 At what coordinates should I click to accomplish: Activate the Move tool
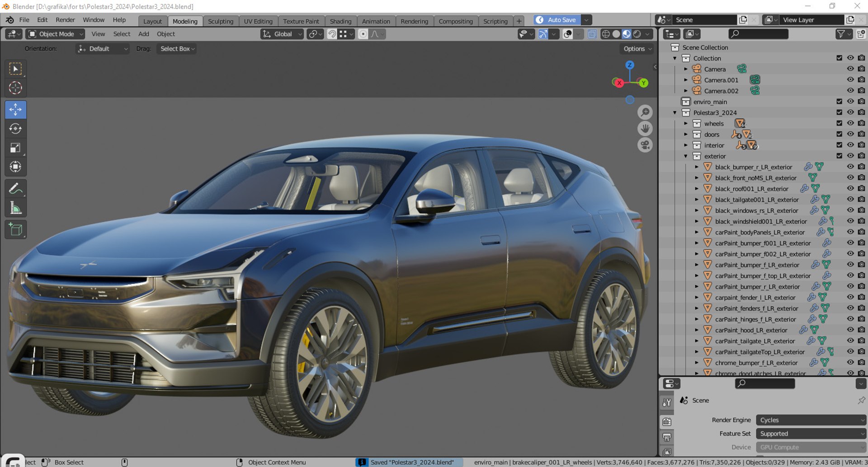15,110
